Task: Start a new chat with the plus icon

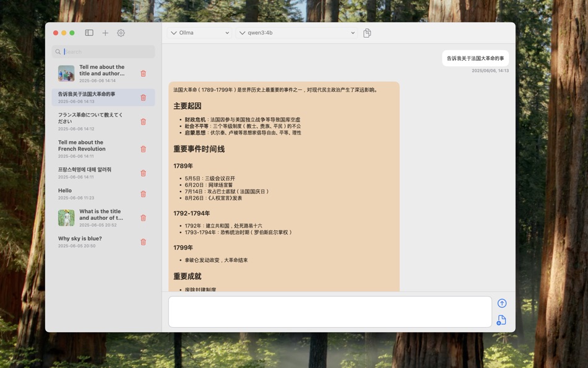Action: pos(104,33)
